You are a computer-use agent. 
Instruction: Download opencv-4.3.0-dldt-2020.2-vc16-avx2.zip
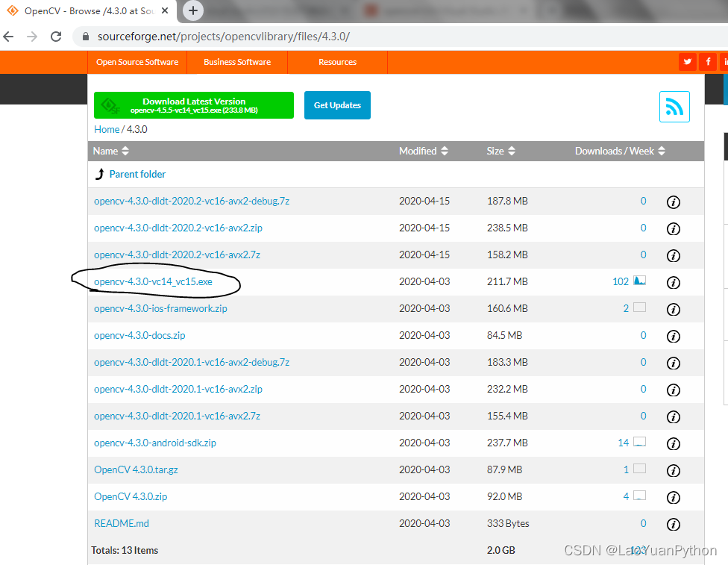178,228
